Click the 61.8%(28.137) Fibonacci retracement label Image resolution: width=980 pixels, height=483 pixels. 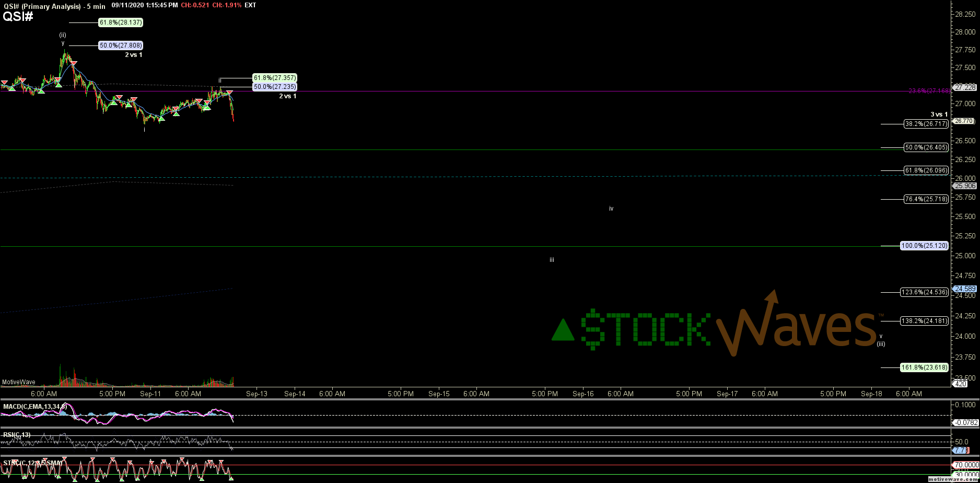click(120, 22)
